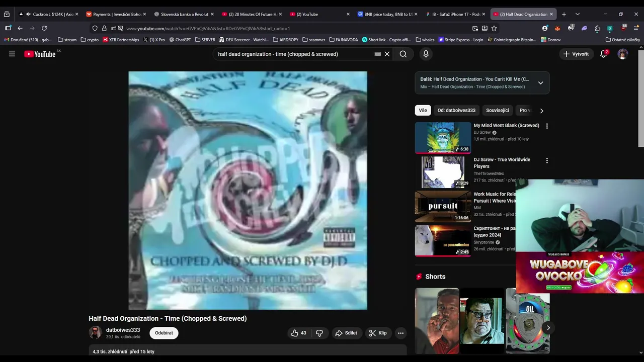This screenshot has width=644, height=362.
Task: Open the YouTube guide hamburger menu
Action: pos(12,54)
